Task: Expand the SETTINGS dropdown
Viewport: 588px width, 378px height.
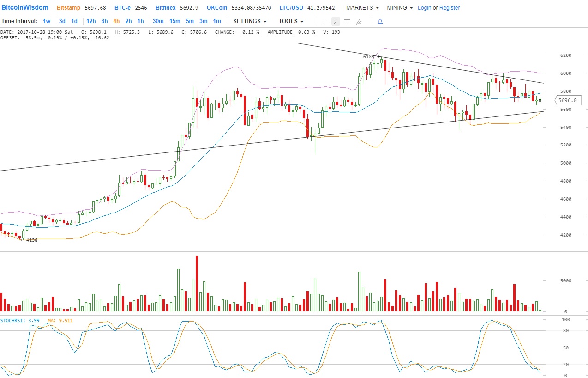Action: (x=250, y=21)
